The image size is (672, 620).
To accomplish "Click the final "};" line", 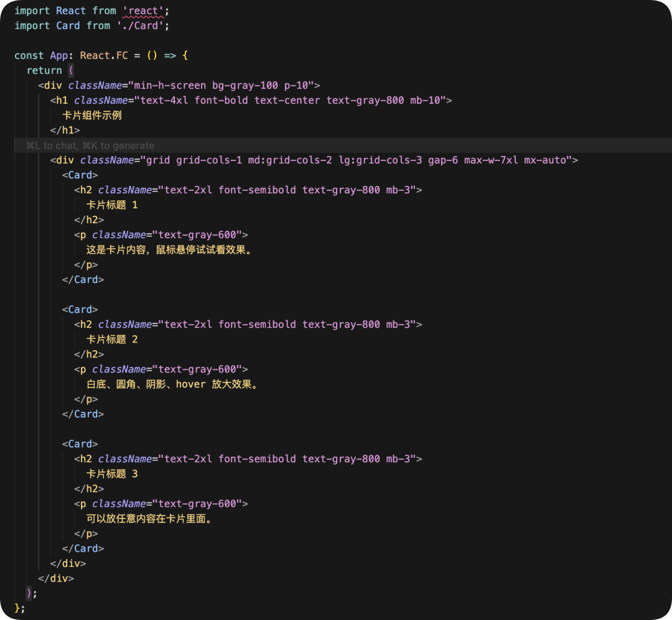I will 20,608.
